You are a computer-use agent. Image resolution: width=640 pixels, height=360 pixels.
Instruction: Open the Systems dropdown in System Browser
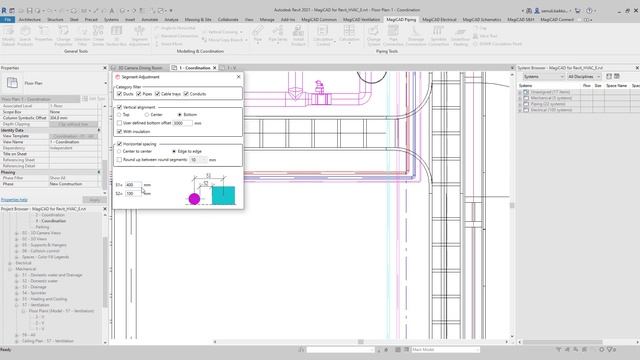tap(543, 77)
